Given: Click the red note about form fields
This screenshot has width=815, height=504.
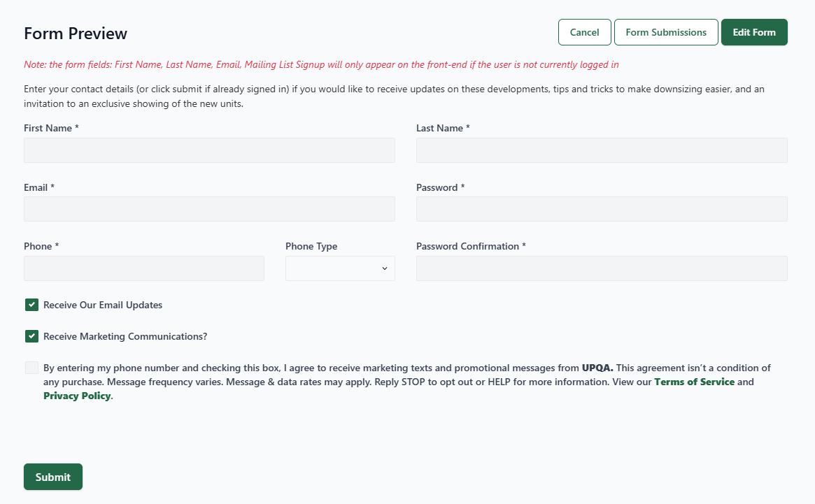Looking at the screenshot, I should tap(321, 64).
